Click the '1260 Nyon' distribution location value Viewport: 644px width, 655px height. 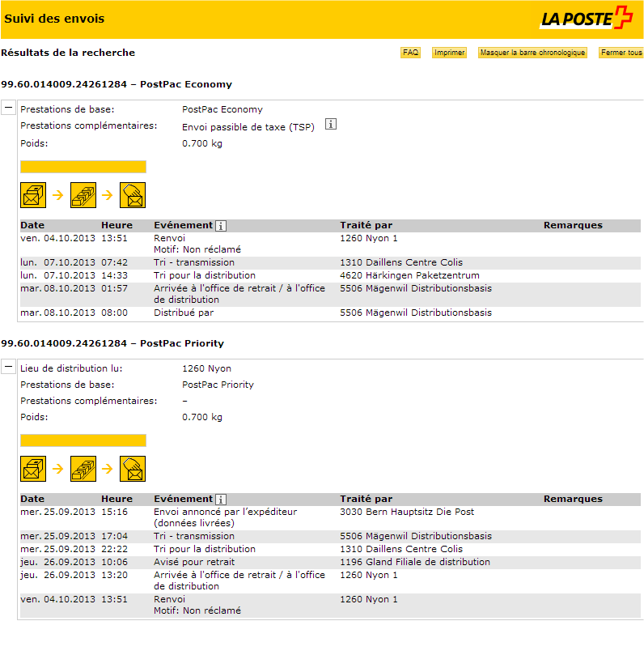tap(206, 368)
